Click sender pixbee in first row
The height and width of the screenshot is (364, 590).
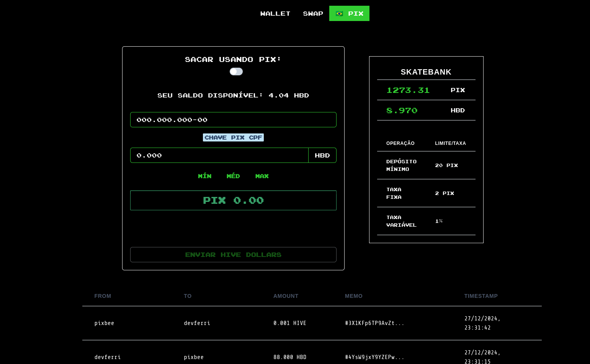(x=104, y=323)
